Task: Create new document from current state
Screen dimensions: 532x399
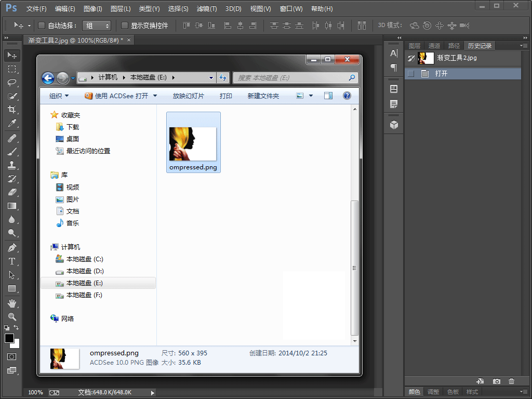Action: pos(480,381)
